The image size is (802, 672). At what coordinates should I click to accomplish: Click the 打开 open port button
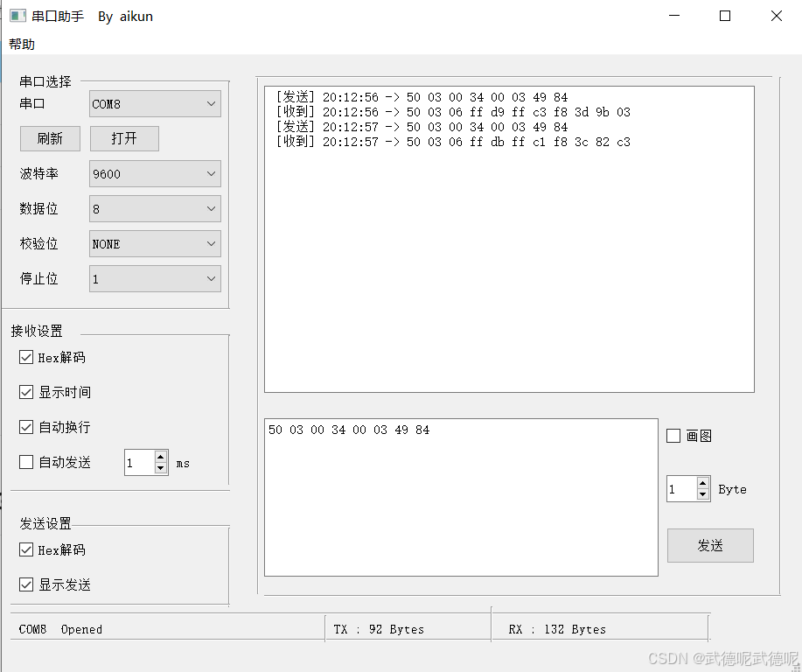124,138
